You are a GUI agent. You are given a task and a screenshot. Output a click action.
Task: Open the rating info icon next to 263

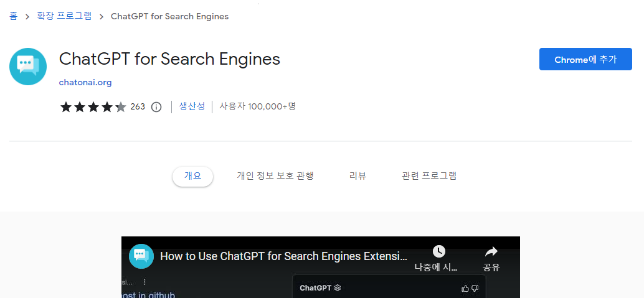(156, 107)
